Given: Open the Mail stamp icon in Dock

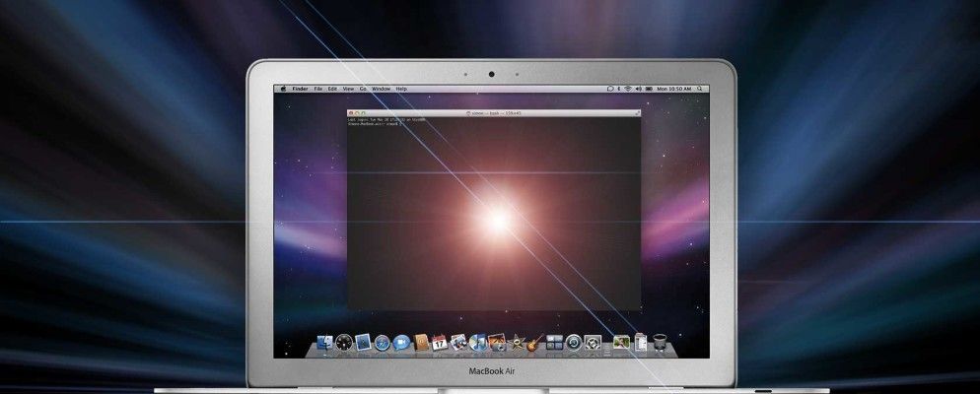Looking at the screenshot, I should (363, 342).
